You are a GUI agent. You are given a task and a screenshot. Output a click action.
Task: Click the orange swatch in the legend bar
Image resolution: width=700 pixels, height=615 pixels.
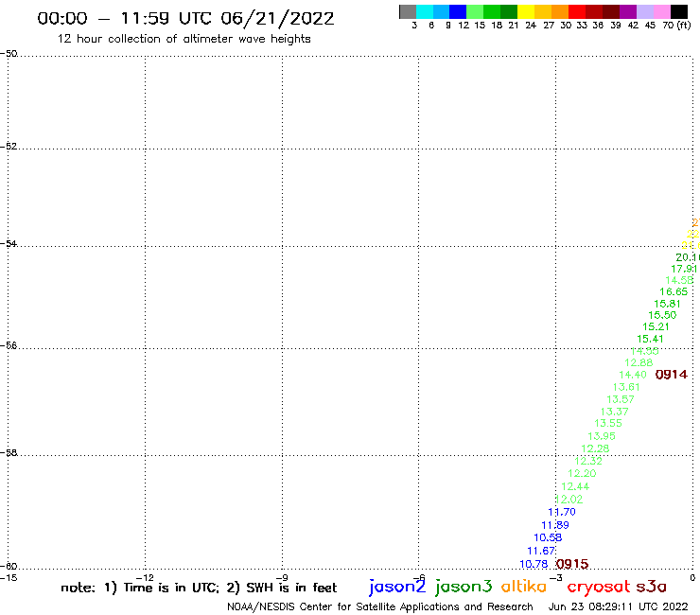pos(560,11)
